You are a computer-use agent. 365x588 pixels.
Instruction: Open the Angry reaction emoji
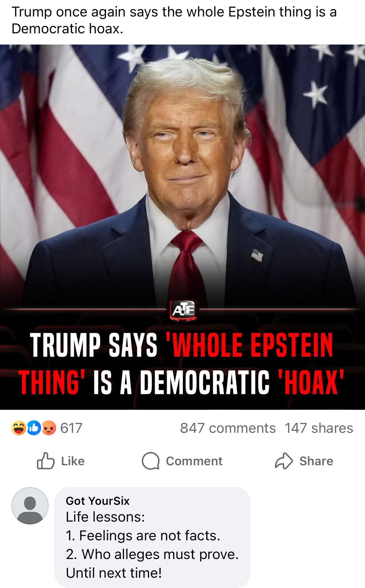49,428
